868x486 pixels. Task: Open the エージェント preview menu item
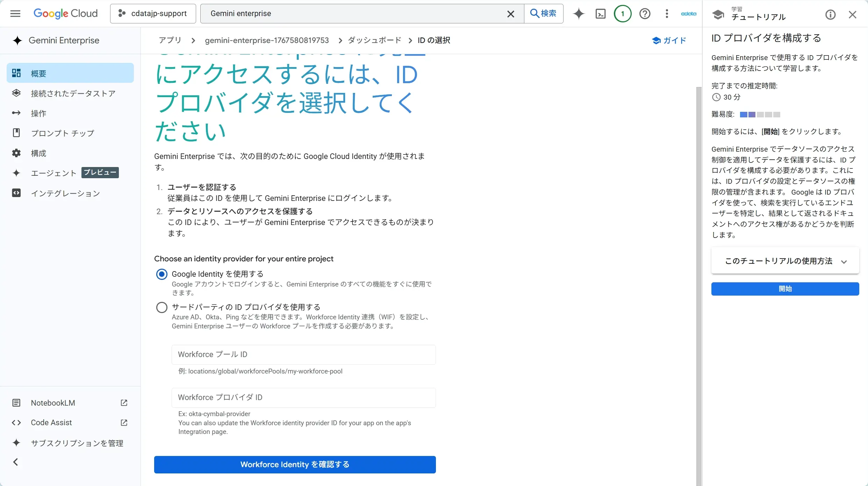pyautogui.click(x=53, y=173)
